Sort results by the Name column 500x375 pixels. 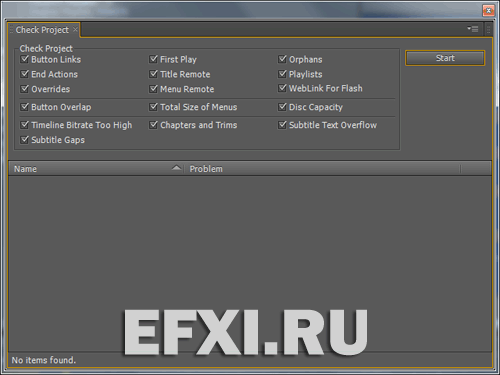tap(96, 169)
